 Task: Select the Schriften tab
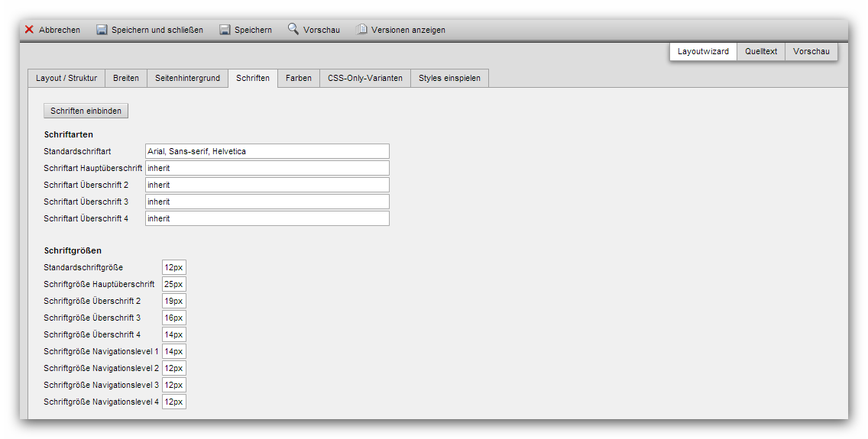(x=253, y=78)
